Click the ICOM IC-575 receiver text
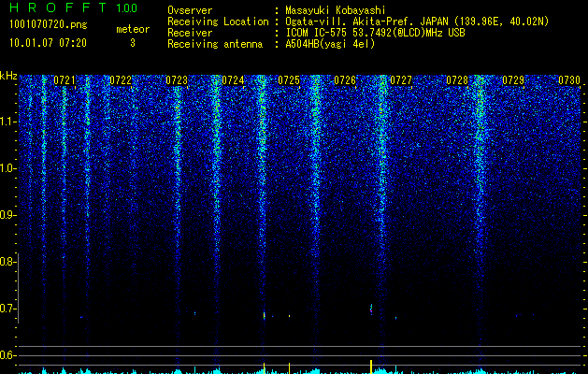The height and width of the screenshot is (374, 588). (x=375, y=33)
